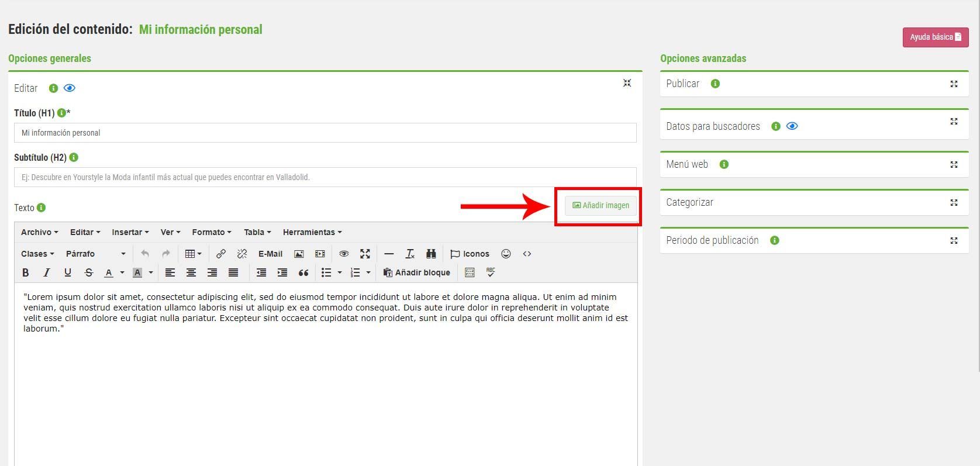The height and width of the screenshot is (466, 980).
Task: Open the Párrafo format dropdown
Action: point(95,254)
